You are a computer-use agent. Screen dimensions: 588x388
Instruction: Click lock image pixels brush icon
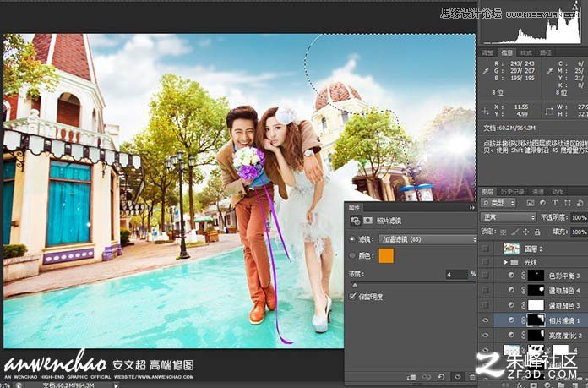point(514,232)
